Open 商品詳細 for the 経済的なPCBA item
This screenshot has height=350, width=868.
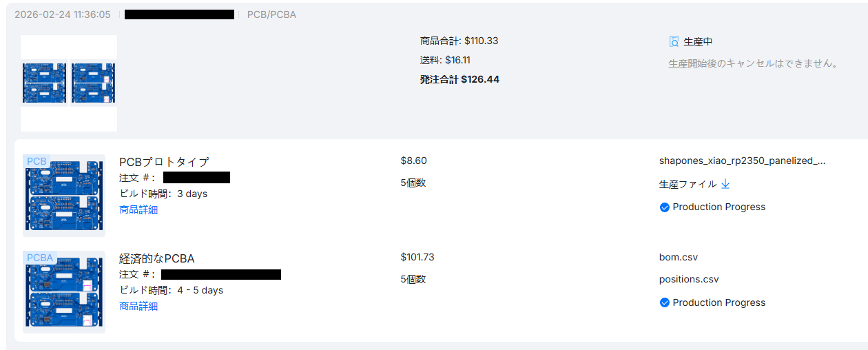138,307
